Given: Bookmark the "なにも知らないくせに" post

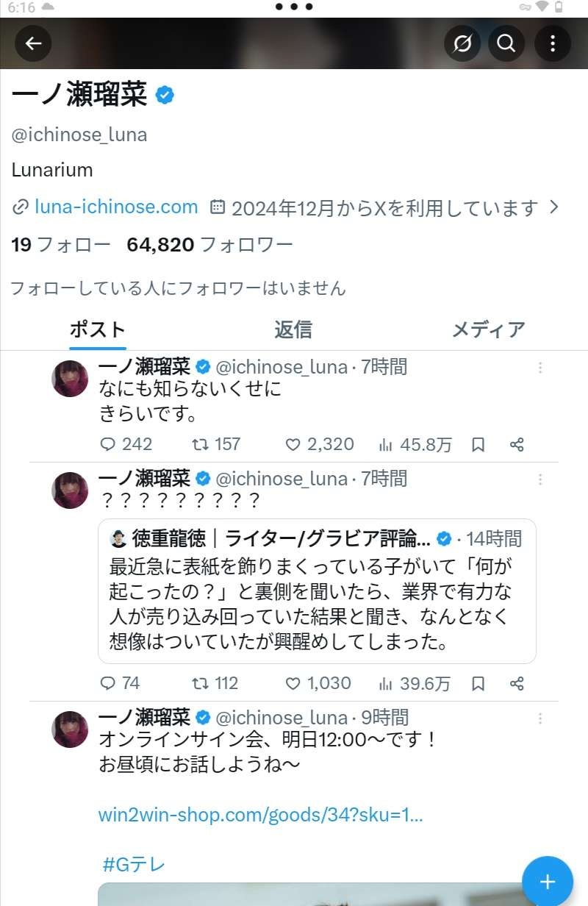Looking at the screenshot, I should (478, 444).
